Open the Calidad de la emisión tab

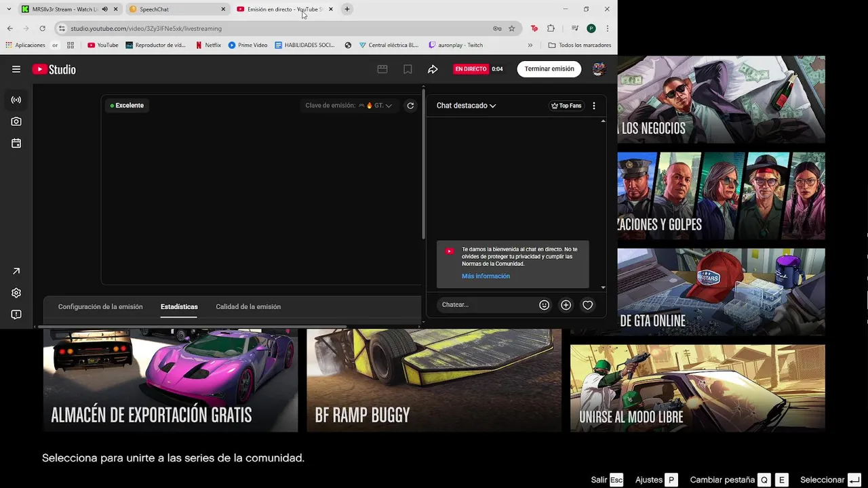point(248,307)
